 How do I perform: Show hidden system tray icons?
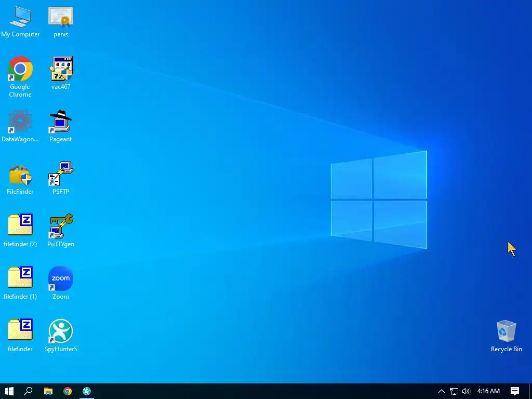tap(442, 391)
